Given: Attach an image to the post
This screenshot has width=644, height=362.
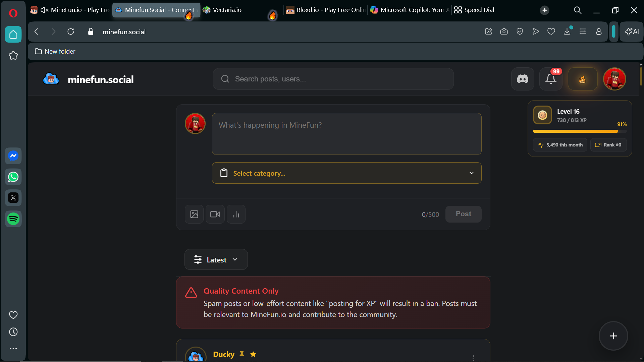Looking at the screenshot, I should (x=194, y=214).
